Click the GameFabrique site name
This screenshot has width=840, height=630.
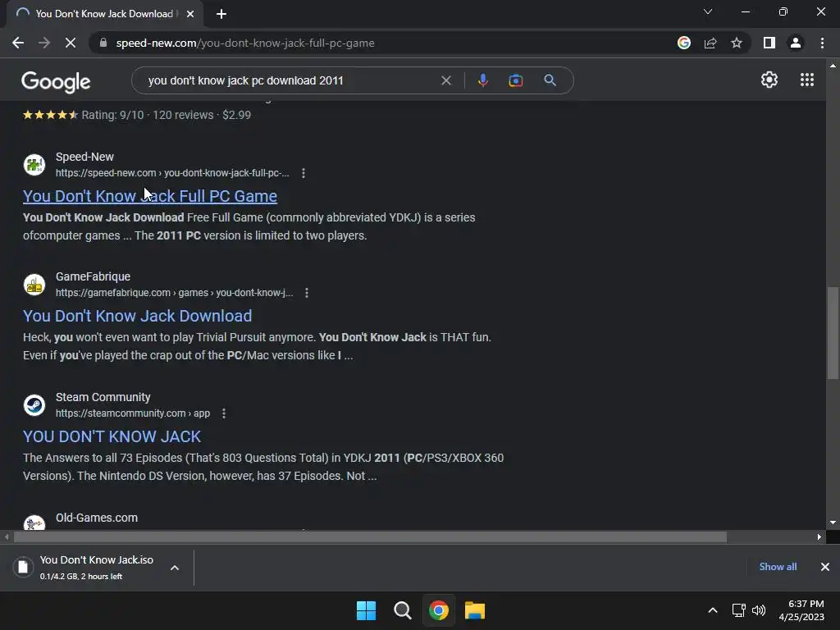click(x=94, y=276)
